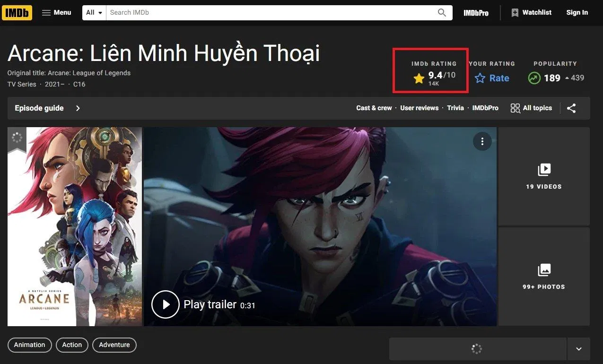Viewport: 603px width, 364px height.
Task: Open the All search category dropdown
Action: coord(93,12)
